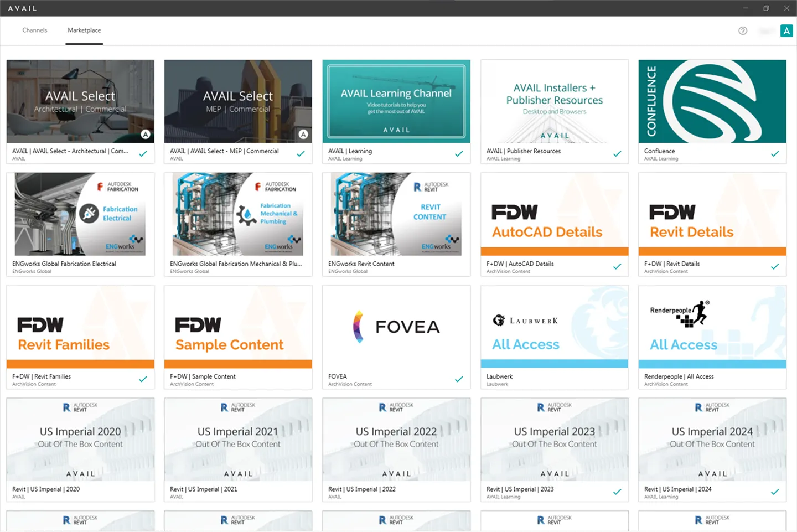Toggle checkmark on Revit US Imperial 2024
797x532 pixels.
[x=775, y=492]
